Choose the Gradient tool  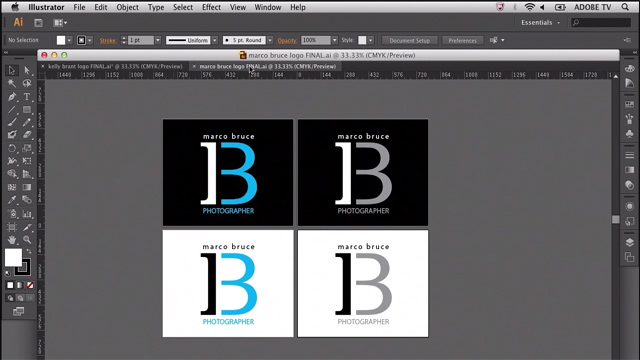point(27,187)
